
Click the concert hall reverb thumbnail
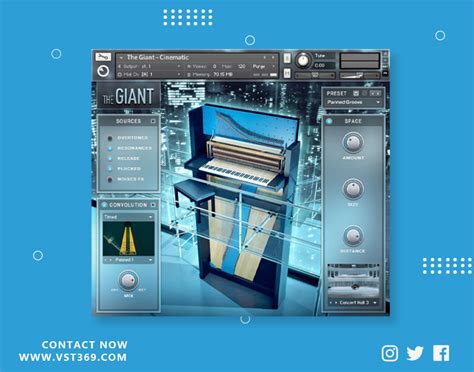pos(353,281)
